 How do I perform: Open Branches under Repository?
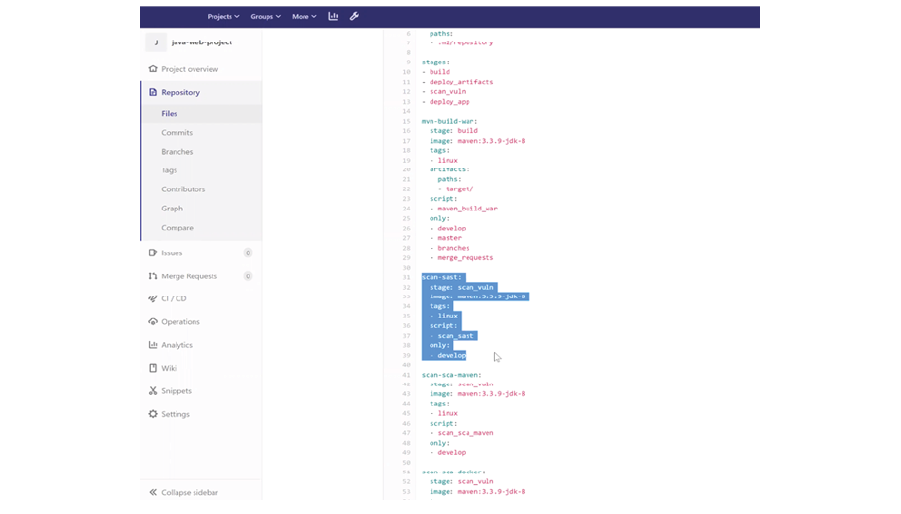point(177,152)
